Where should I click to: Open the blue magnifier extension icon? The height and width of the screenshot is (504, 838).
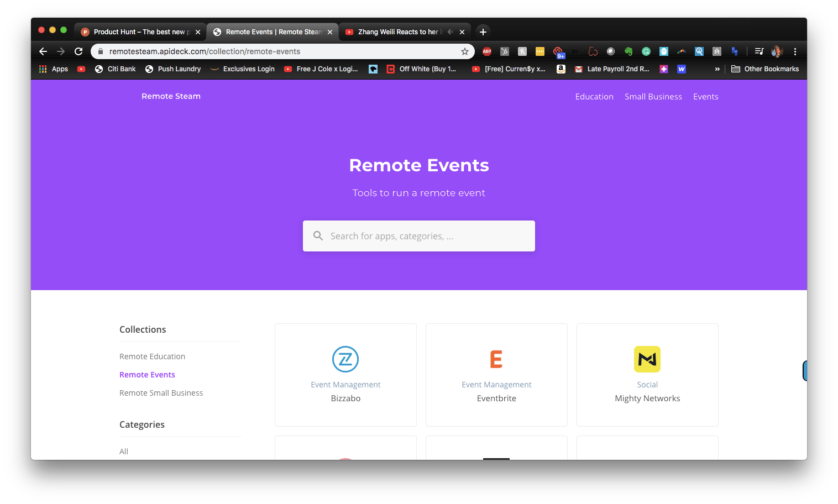(x=699, y=51)
